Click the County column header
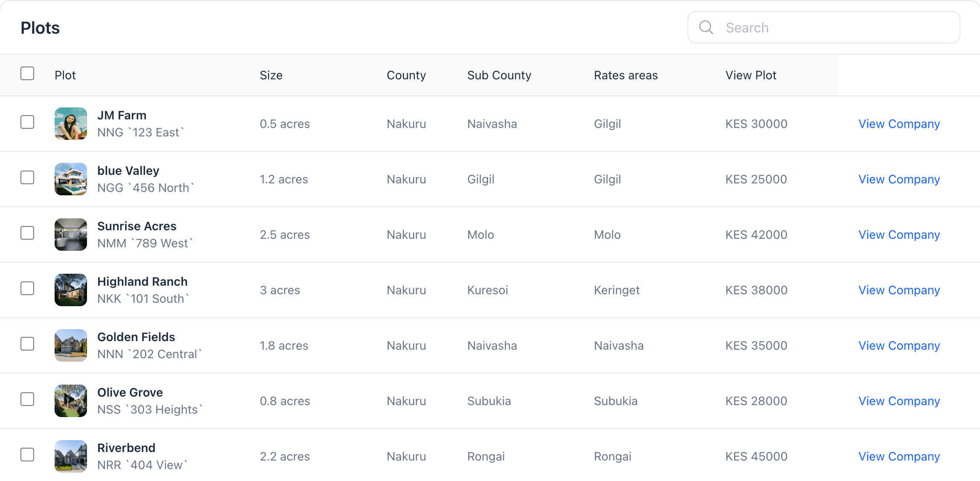 [x=406, y=75]
